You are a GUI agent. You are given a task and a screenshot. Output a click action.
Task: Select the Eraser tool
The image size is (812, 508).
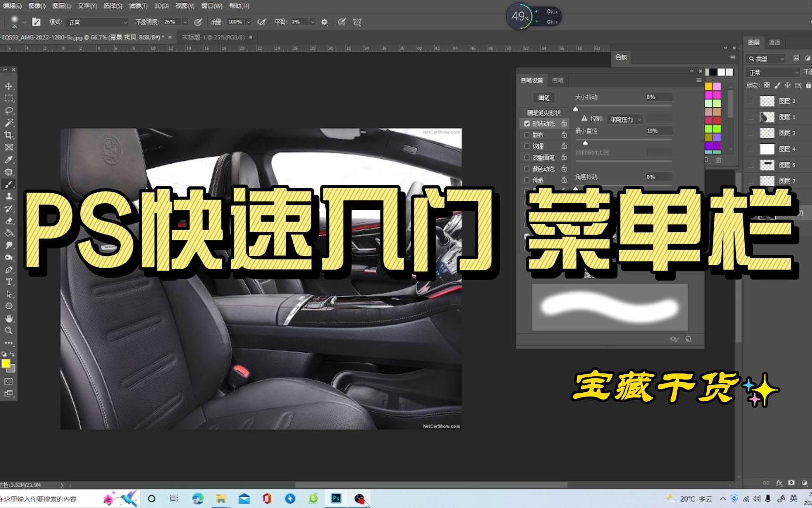coord(9,221)
